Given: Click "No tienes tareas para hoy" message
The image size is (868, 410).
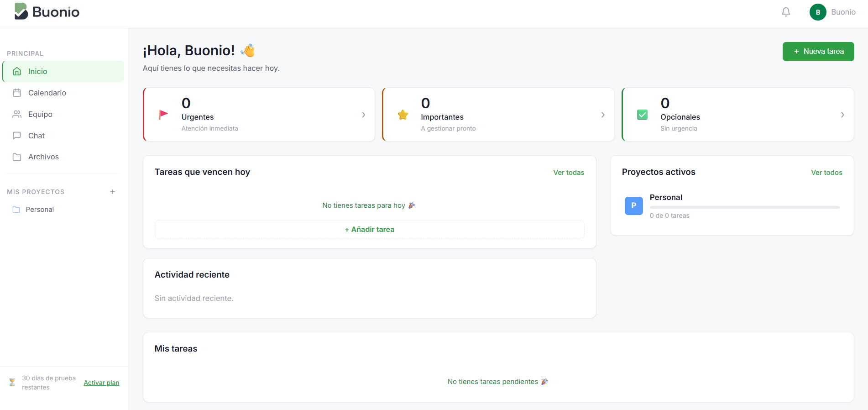Looking at the screenshot, I should point(369,205).
